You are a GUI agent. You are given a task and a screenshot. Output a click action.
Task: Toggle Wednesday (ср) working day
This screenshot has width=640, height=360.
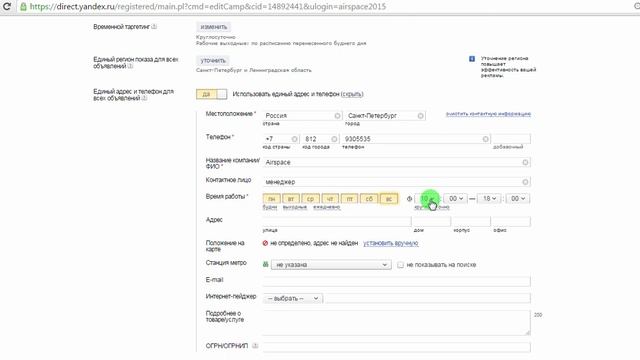coord(310,199)
